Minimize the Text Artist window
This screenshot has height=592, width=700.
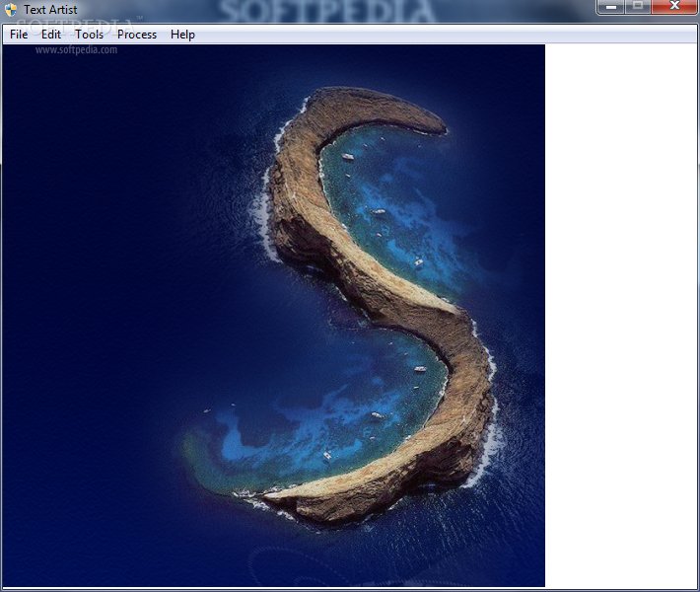coord(610,7)
